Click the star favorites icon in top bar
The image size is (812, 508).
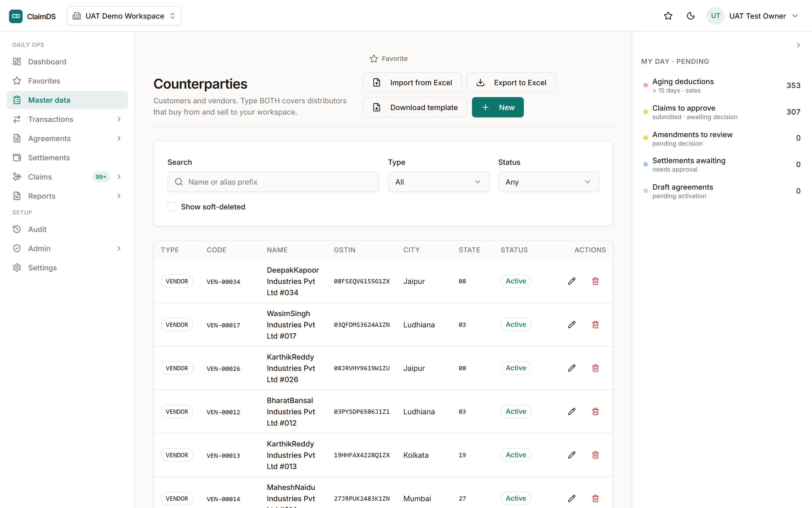coord(668,16)
